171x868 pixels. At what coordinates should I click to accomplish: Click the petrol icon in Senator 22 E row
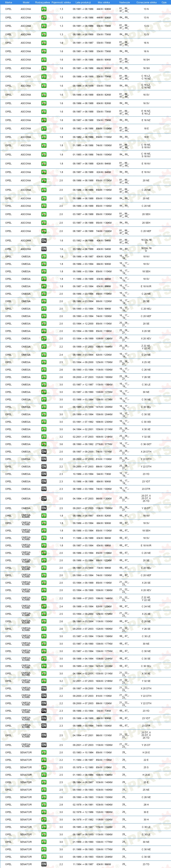(x=44, y=760)
